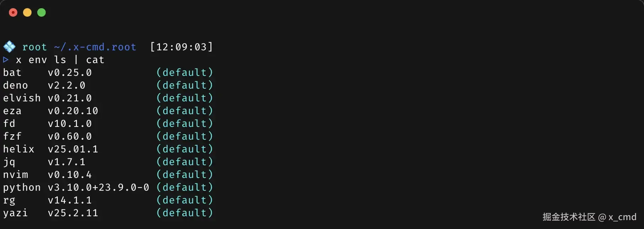Click the nvim entry
The height and width of the screenshot is (229, 644).
pos(16,174)
